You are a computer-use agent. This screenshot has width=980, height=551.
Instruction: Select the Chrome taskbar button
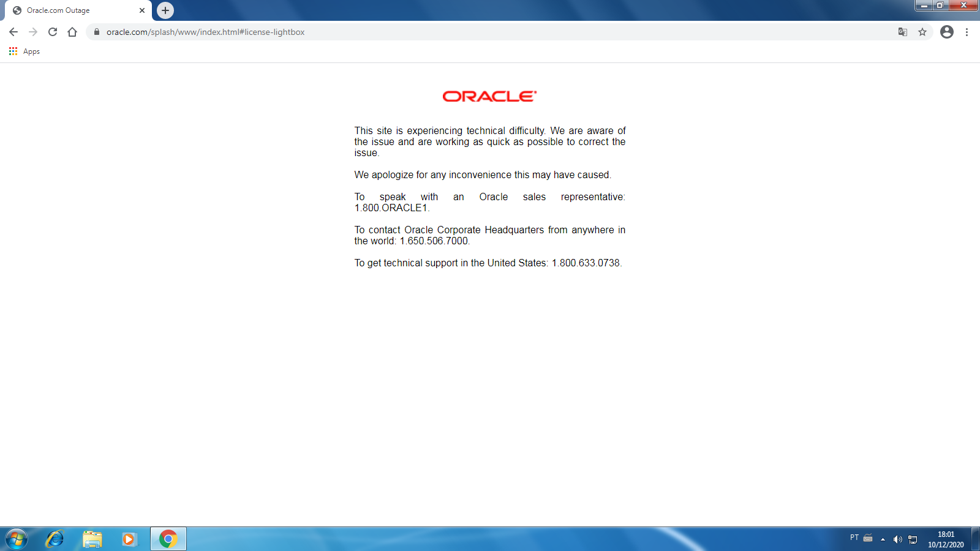[168, 539]
